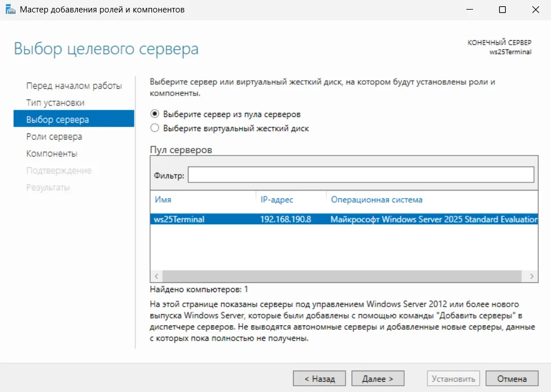This screenshot has width=551, height=392.
Task: Go to Компоненты step
Action: pyautogui.click(x=52, y=153)
